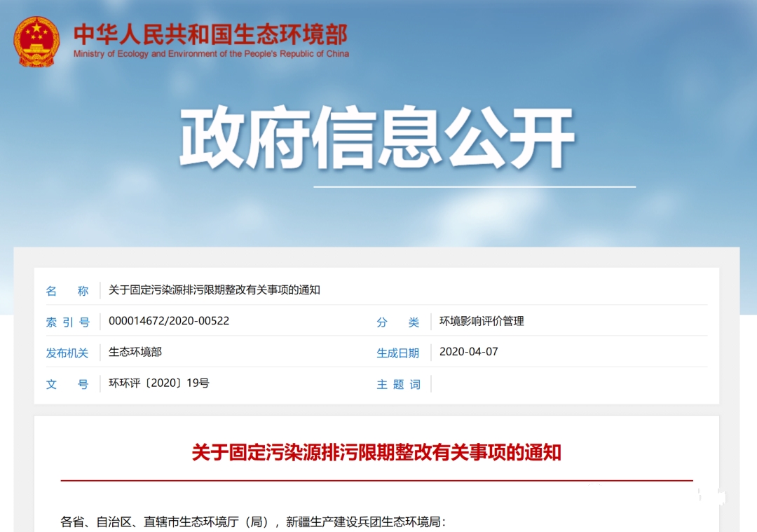Click the salutation line starting with 各省、自治区
This screenshot has height=532, width=757.
pos(253,521)
